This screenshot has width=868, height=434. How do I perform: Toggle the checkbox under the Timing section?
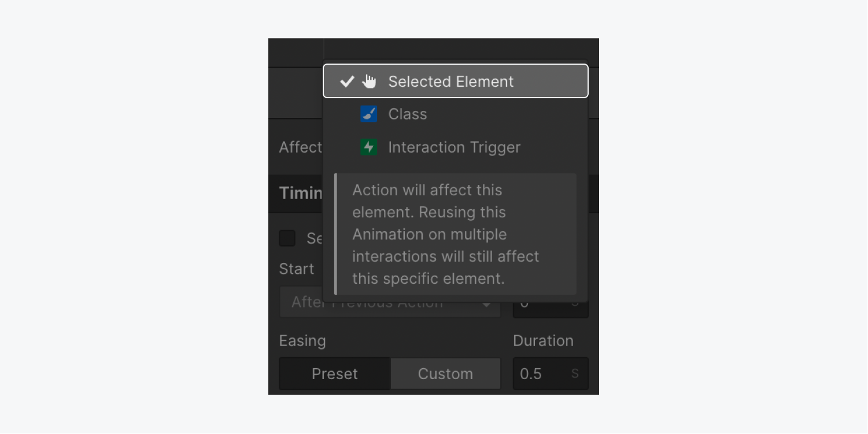[287, 238]
